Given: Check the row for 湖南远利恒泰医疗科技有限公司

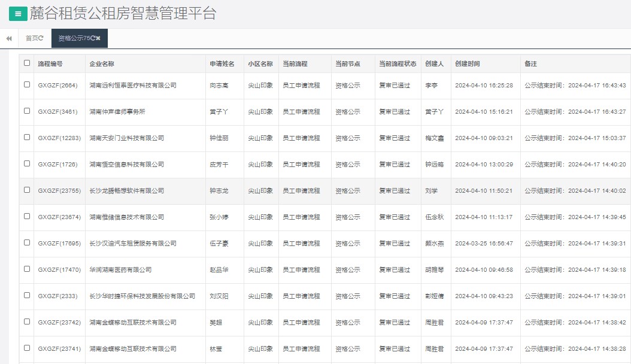Looking at the screenshot, I should (26, 85).
